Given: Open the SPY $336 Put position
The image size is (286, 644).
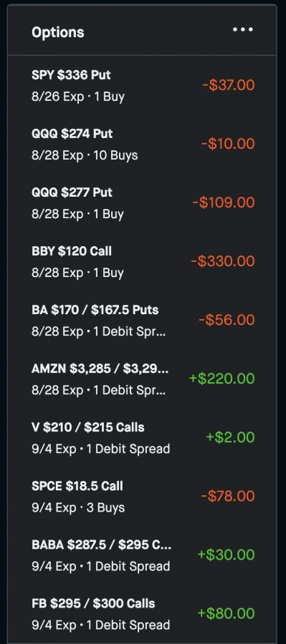Looking at the screenshot, I should (142, 85).
